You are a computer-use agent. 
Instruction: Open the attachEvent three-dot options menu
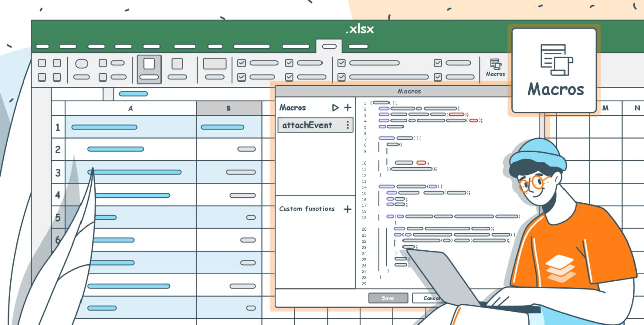pos(347,125)
